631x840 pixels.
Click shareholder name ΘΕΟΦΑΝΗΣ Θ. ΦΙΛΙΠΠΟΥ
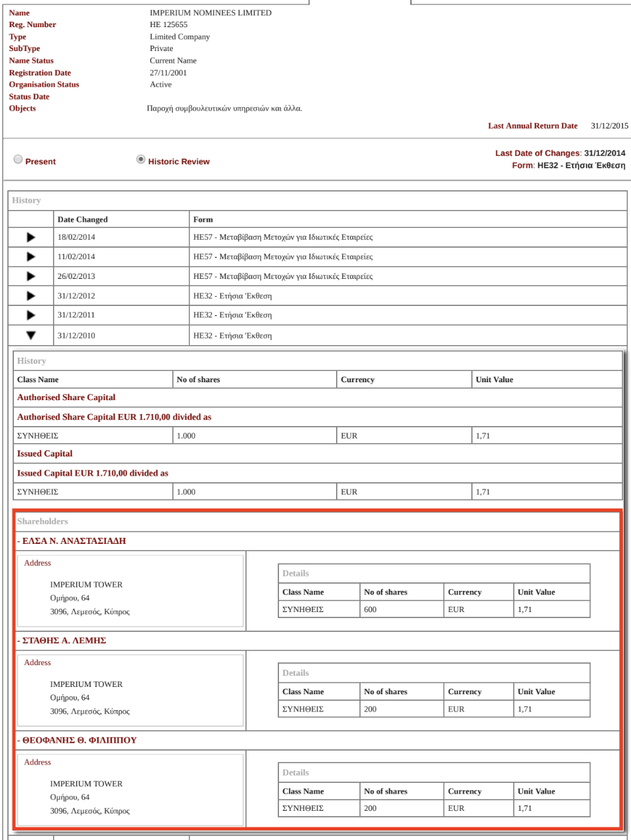click(x=77, y=740)
